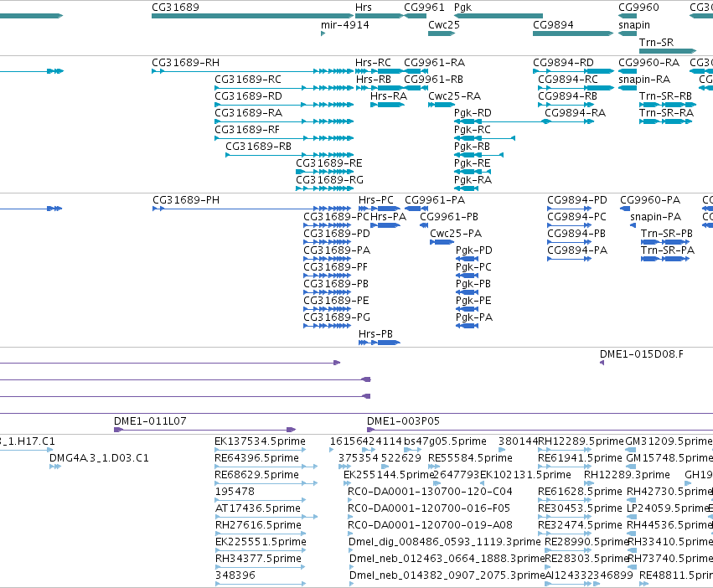Click the Pgk-PE protein label
Image resolution: width=713 pixels, height=588 pixels.
[x=473, y=302]
